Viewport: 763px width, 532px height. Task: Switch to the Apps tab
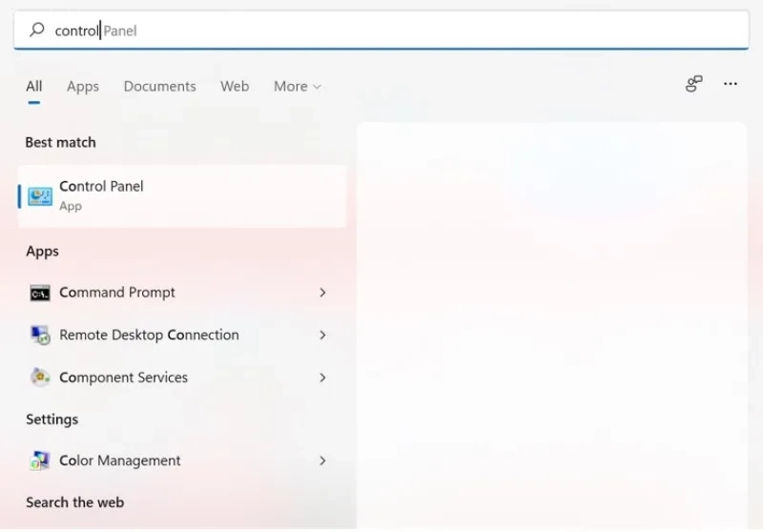(83, 87)
